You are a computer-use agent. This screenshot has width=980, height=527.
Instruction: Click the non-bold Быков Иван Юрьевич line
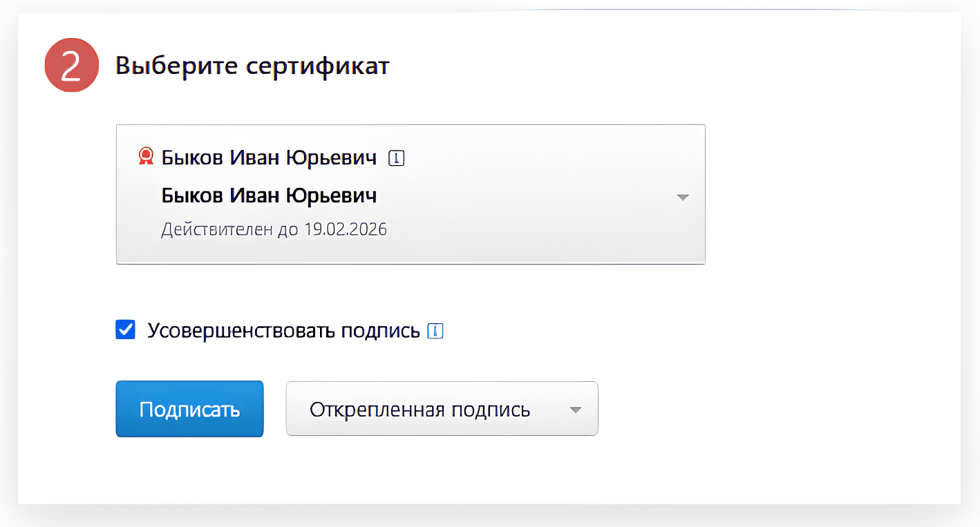[269, 158]
